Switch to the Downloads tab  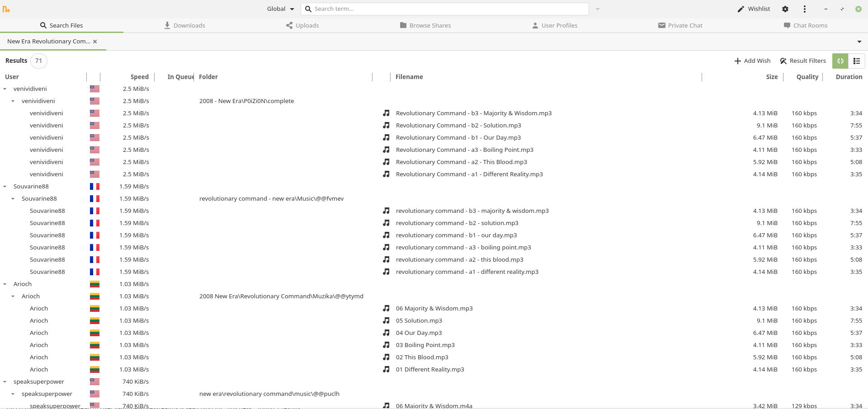[x=184, y=25]
